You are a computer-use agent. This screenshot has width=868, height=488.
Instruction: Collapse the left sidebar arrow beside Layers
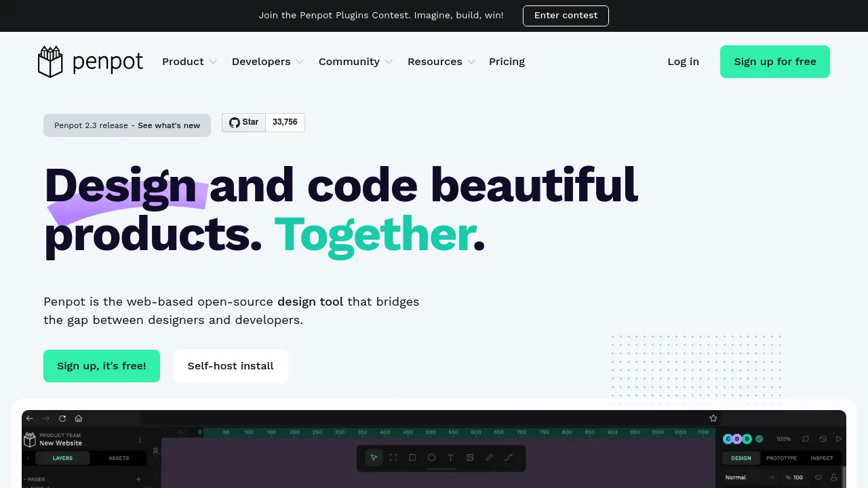point(28,458)
